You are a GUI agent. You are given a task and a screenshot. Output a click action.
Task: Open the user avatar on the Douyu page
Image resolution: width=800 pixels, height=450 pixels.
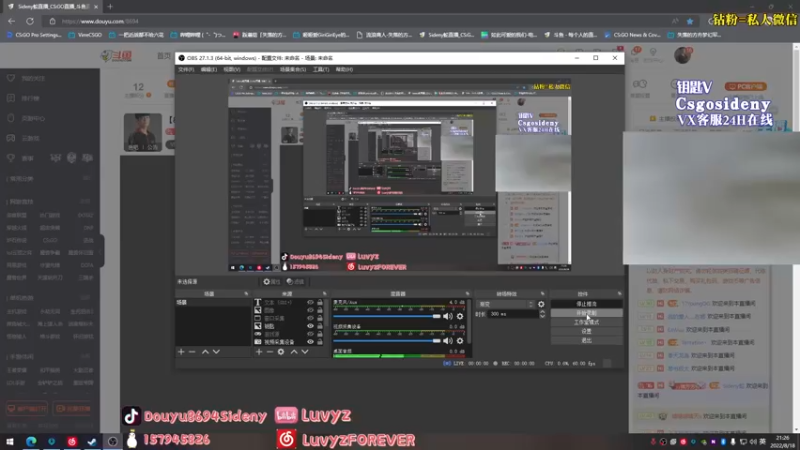click(x=682, y=55)
